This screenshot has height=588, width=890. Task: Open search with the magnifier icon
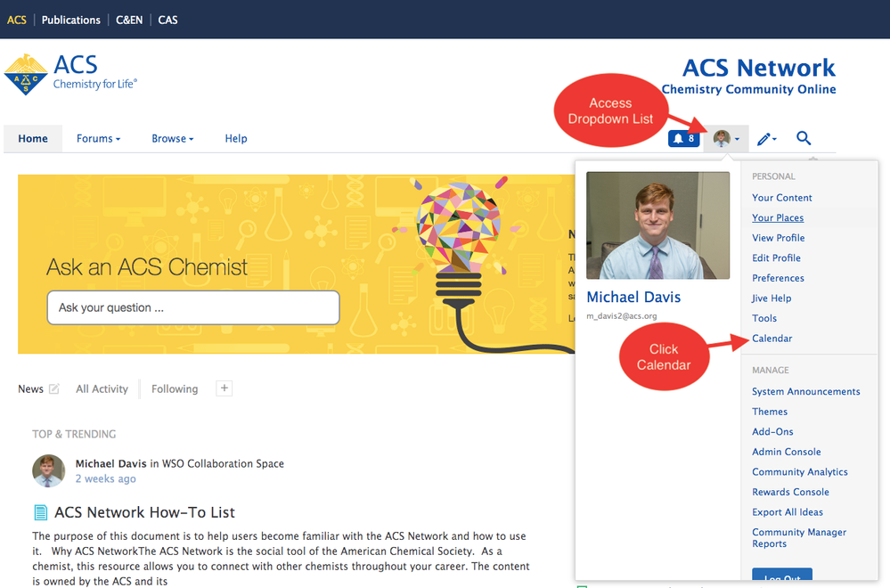(804, 138)
